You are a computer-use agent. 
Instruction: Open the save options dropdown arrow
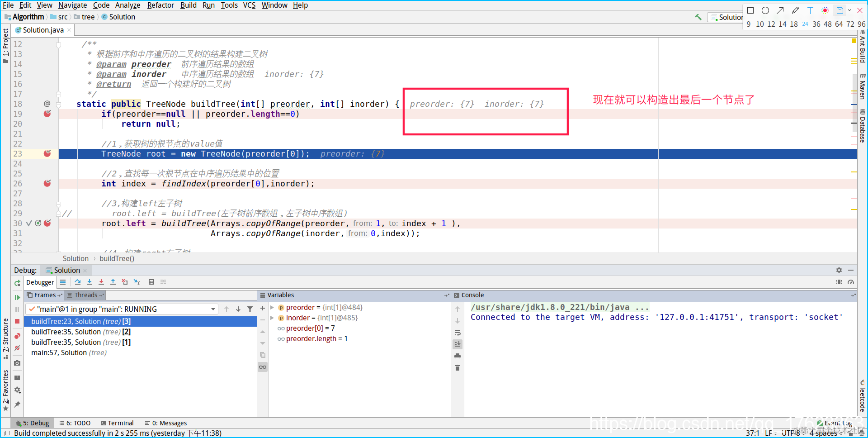point(849,10)
